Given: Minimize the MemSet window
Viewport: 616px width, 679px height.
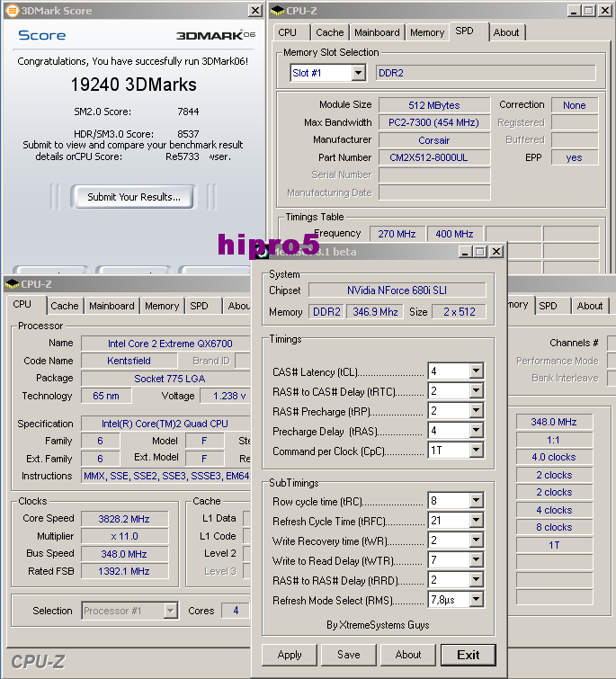Looking at the screenshot, I should [465, 252].
